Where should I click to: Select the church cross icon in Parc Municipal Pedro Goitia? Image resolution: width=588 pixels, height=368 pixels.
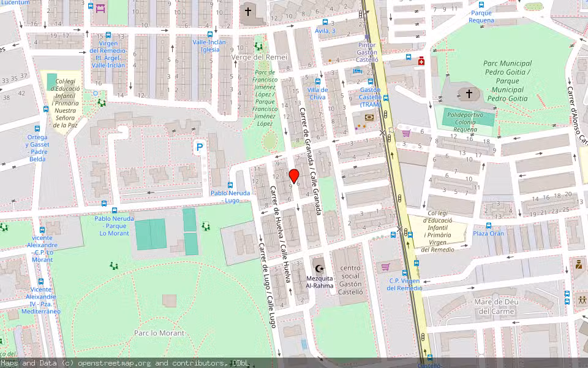click(x=469, y=93)
